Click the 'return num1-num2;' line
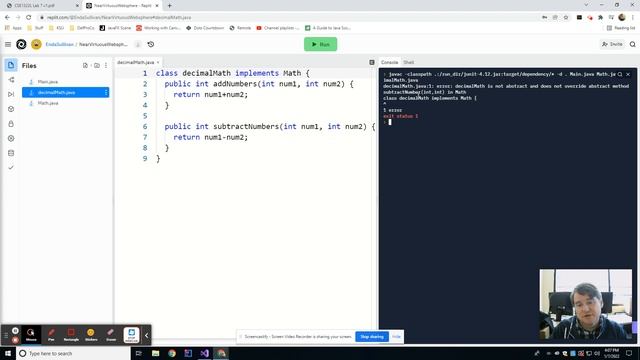The width and height of the screenshot is (640, 360). point(210,137)
